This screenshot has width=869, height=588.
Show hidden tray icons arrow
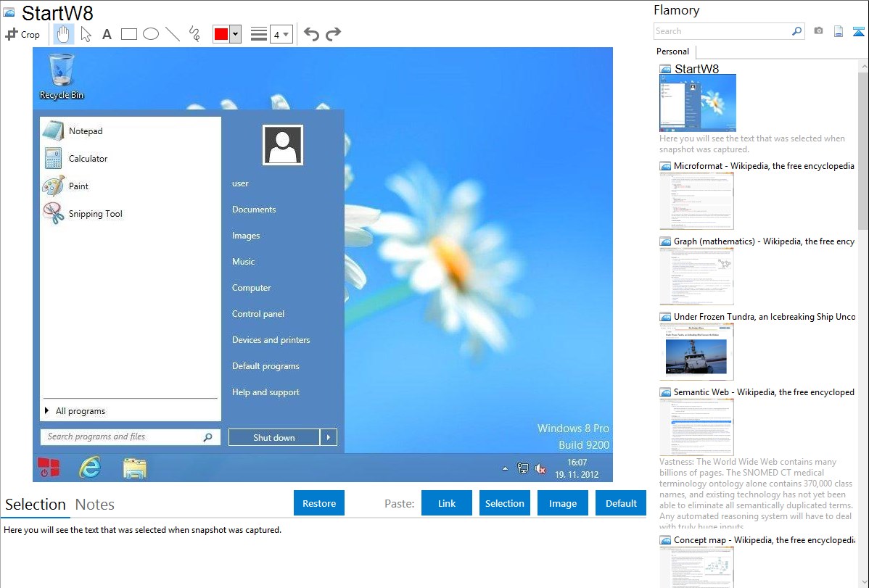505,469
